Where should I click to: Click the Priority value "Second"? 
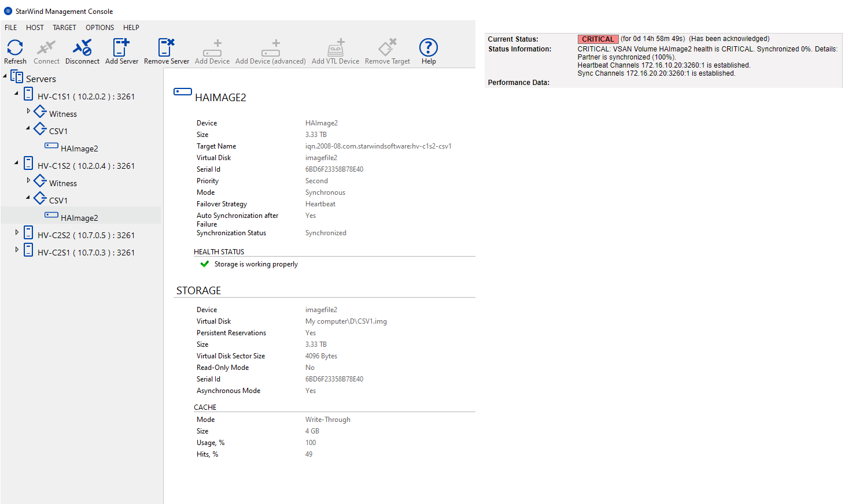click(x=316, y=181)
